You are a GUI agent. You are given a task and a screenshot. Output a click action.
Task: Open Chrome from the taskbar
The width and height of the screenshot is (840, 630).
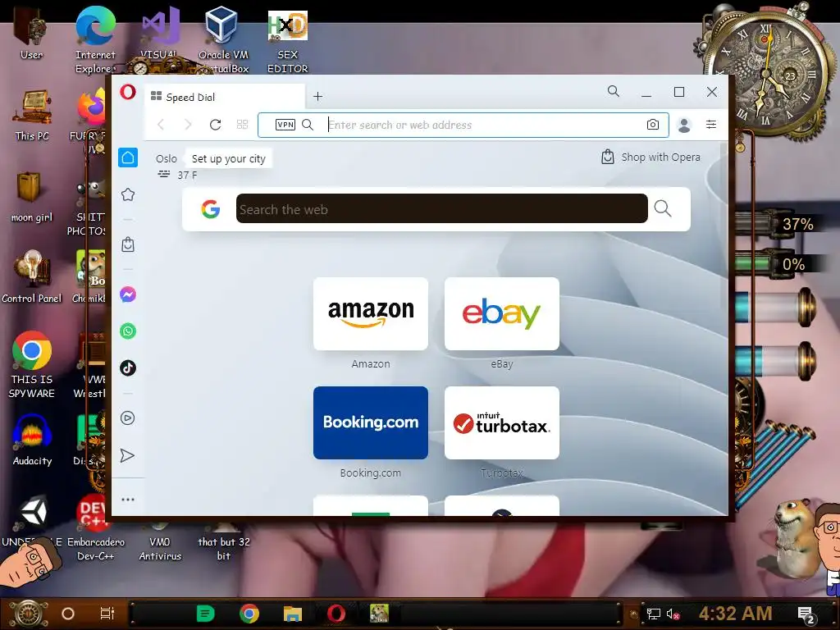[249, 614]
